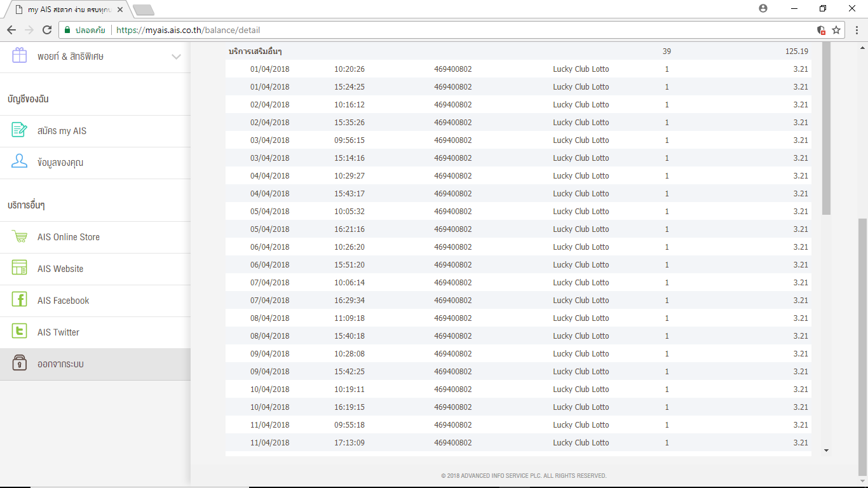Open the ข้อมูลของคุณ profile icon
The image size is (868, 488).
pyautogui.click(x=20, y=162)
